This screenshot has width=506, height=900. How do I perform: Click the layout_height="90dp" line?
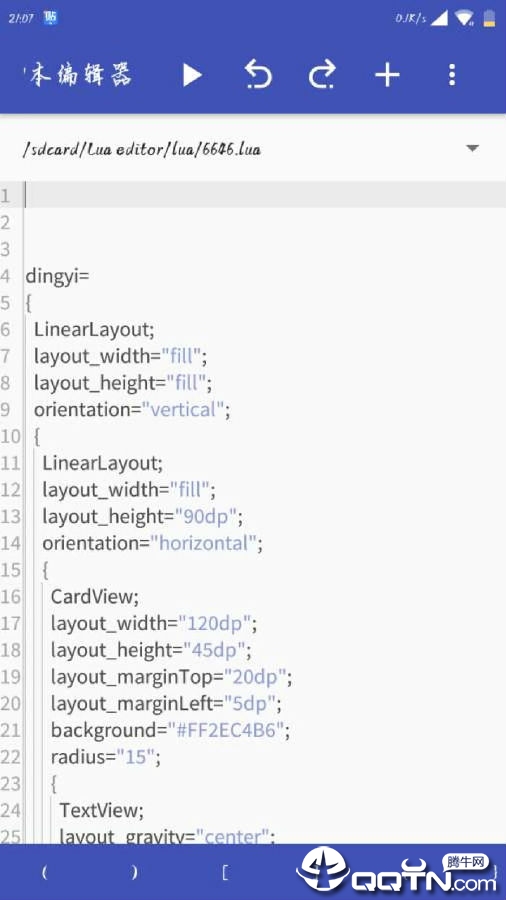(x=142, y=517)
